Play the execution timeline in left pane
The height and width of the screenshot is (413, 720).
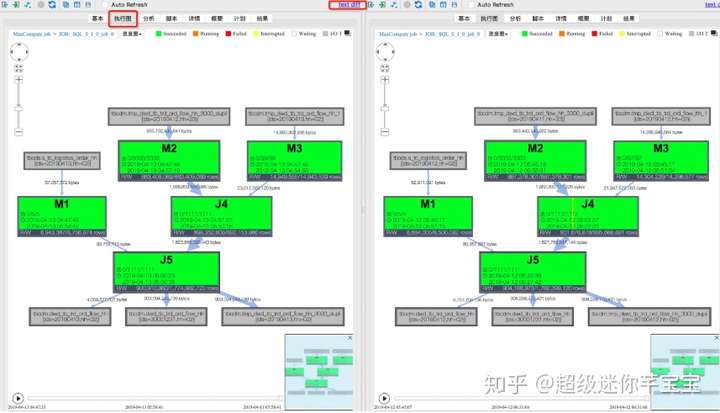click(x=18, y=398)
